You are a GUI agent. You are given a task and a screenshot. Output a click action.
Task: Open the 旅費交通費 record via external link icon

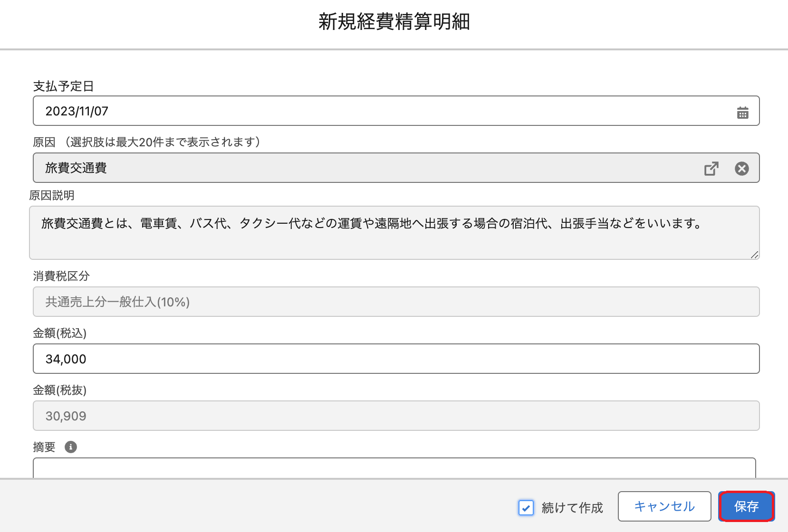tap(711, 169)
